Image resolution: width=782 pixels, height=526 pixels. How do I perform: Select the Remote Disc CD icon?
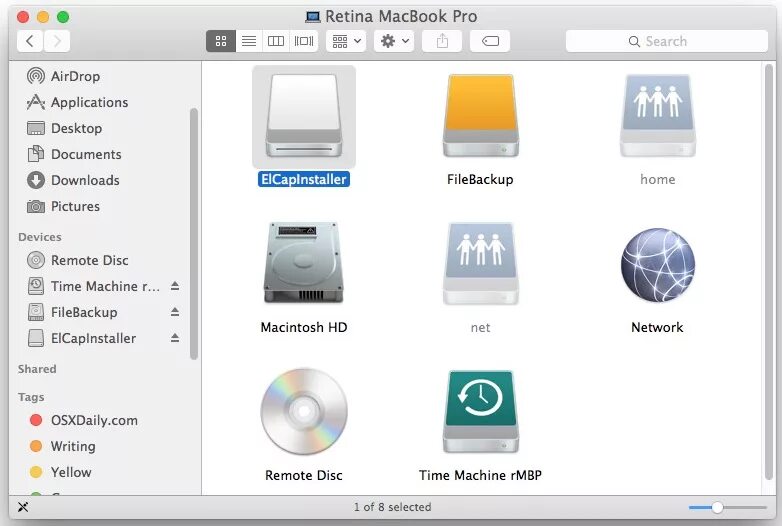[304, 411]
